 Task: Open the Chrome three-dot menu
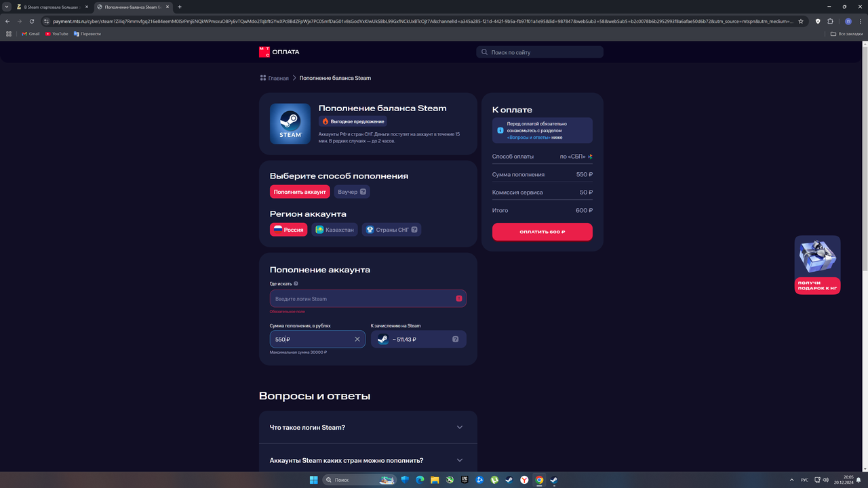pyautogui.click(x=860, y=21)
